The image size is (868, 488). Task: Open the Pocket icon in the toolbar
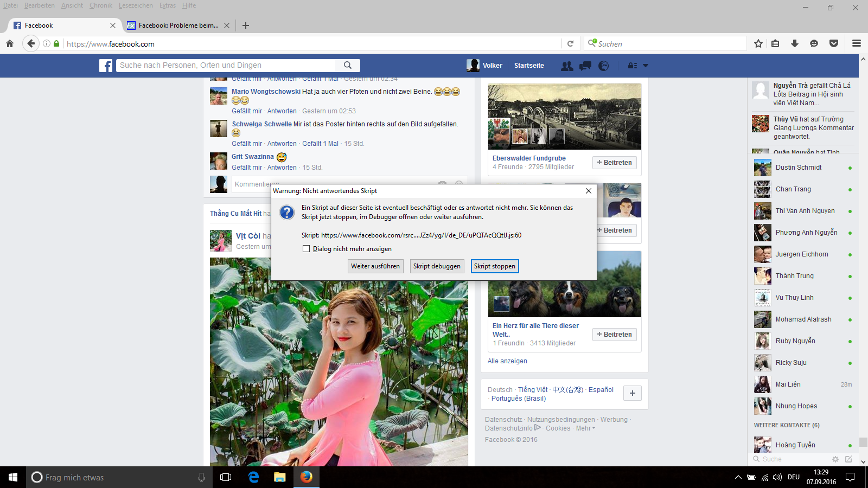coord(834,44)
